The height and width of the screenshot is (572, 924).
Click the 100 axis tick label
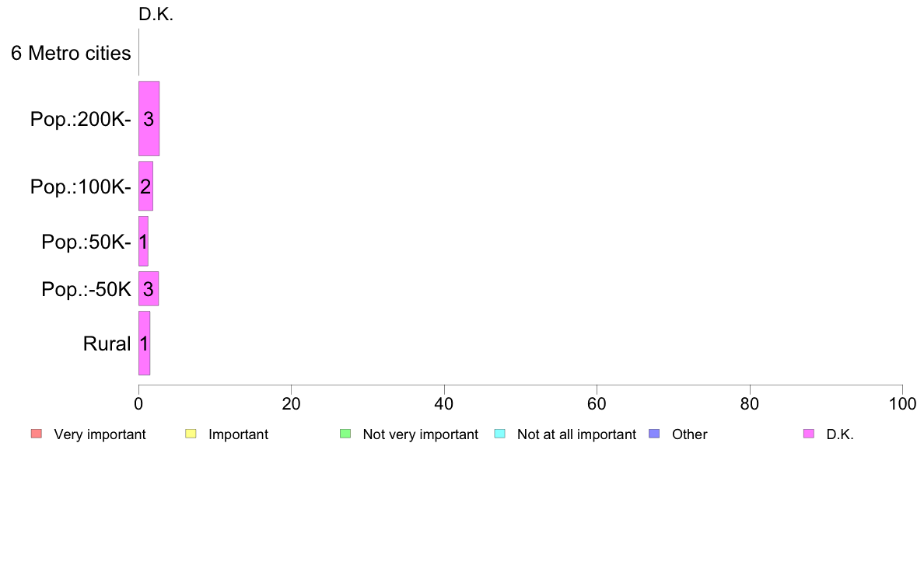pyautogui.click(x=902, y=403)
